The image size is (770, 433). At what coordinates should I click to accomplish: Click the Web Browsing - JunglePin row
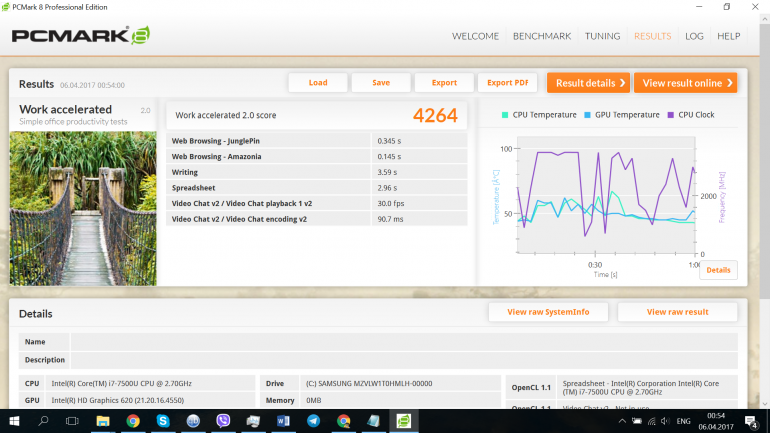point(317,141)
